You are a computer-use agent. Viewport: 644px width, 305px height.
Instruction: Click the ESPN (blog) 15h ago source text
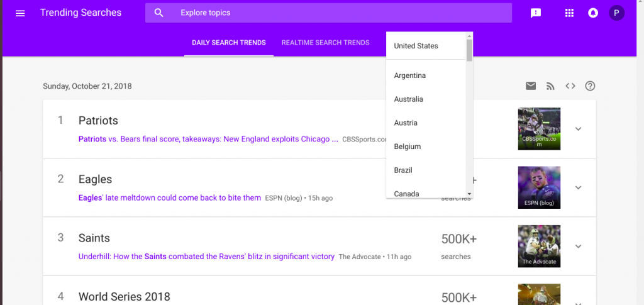pos(299,198)
